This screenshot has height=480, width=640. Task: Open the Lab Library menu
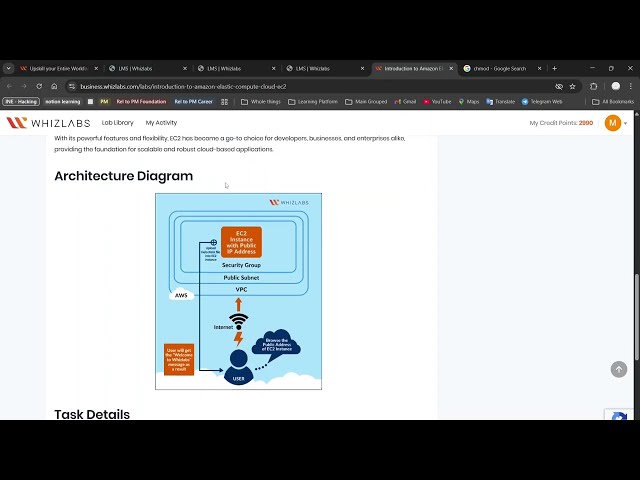118,122
